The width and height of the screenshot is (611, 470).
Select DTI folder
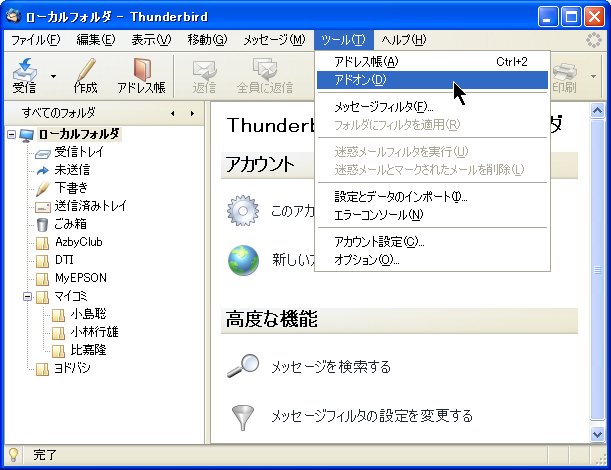(64, 260)
